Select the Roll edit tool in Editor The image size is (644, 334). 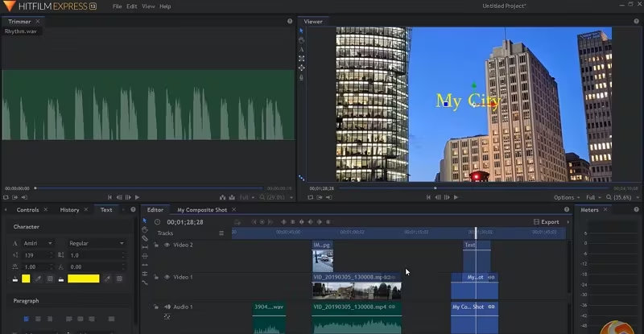145,274
